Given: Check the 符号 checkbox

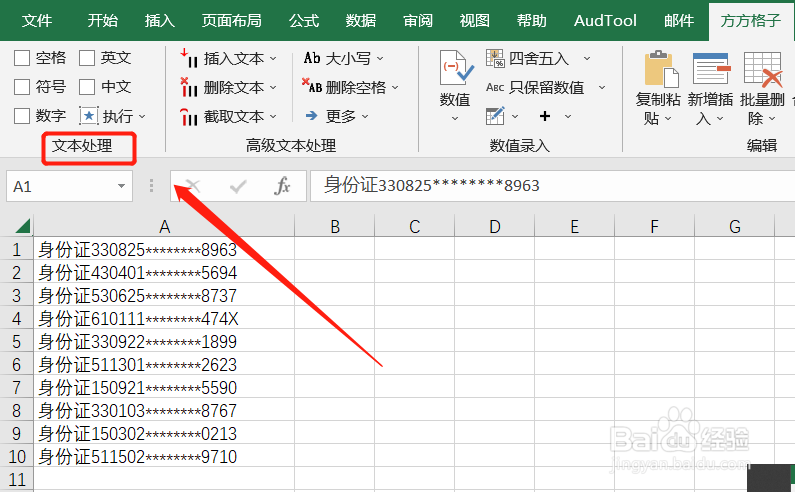Looking at the screenshot, I should [x=22, y=87].
